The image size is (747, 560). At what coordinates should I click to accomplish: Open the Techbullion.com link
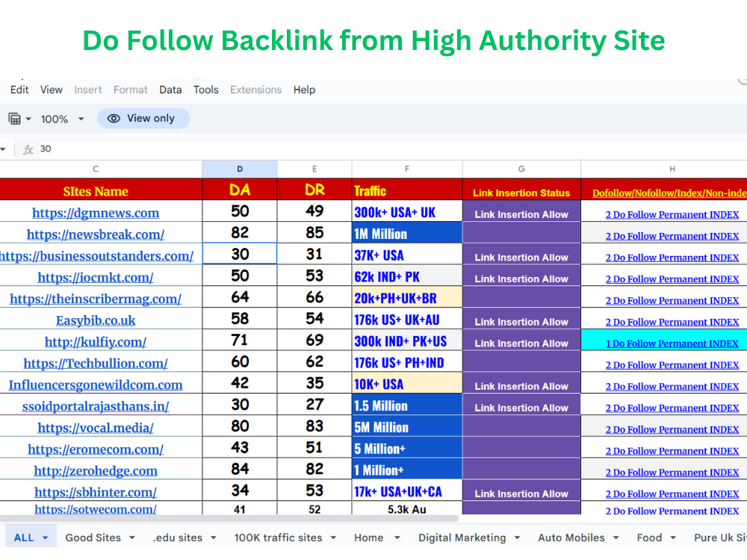[96, 364]
